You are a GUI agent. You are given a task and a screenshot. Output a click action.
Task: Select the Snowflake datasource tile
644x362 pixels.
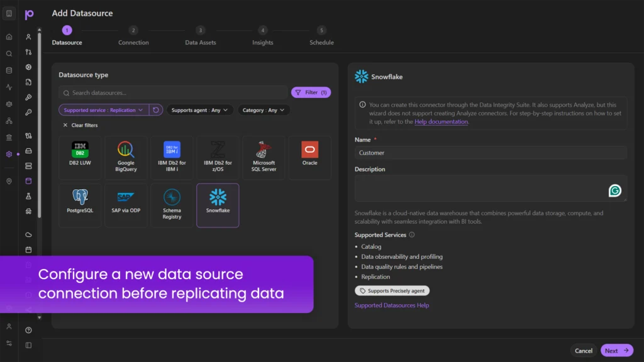coord(218,206)
